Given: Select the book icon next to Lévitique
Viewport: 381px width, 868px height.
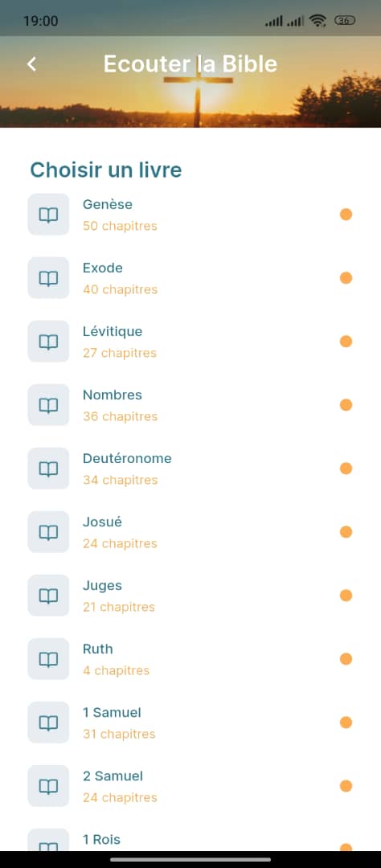Looking at the screenshot, I should click(48, 342).
